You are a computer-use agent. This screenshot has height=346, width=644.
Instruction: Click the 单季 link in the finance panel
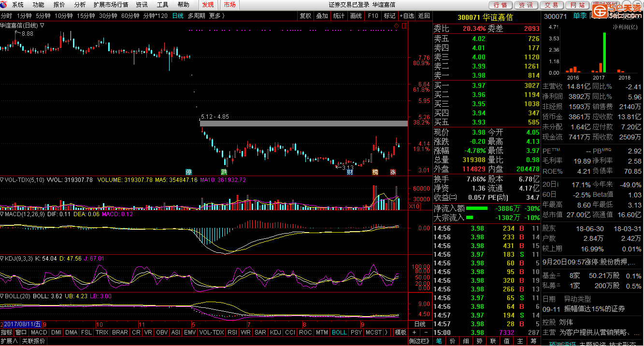tap(580, 16)
